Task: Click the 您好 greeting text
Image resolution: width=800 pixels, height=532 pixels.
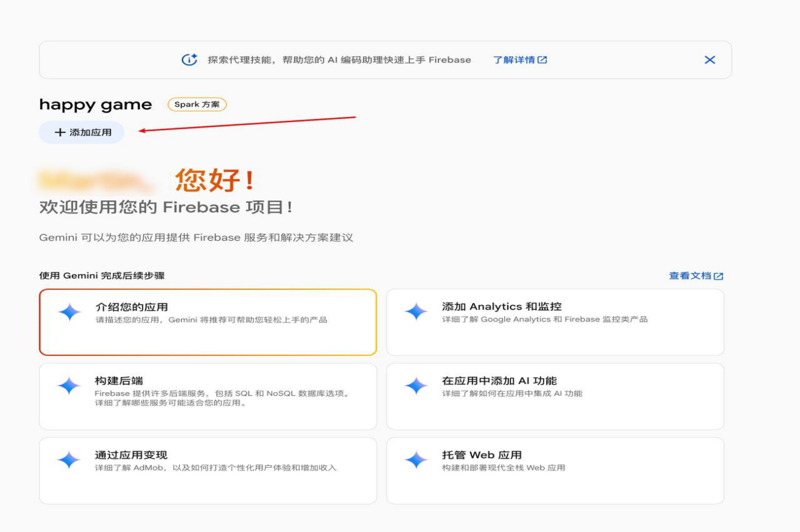Action: [x=215, y=180]
